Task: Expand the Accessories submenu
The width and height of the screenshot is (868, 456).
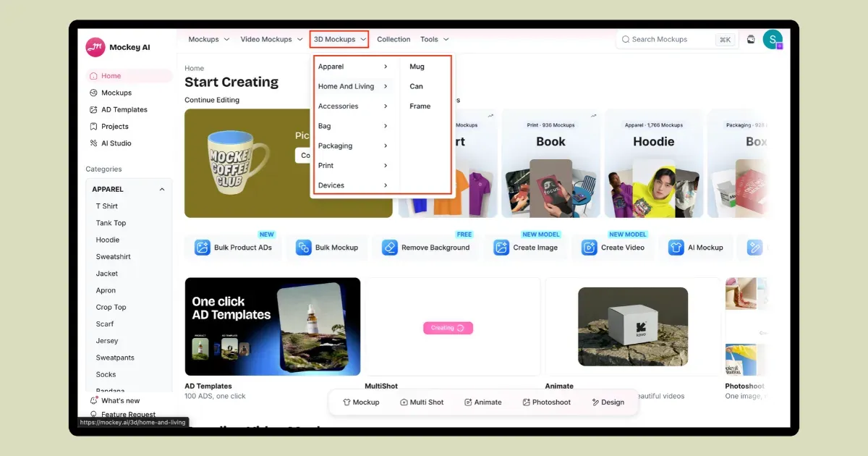Action: pyautogui.click(x=353, y=106)
